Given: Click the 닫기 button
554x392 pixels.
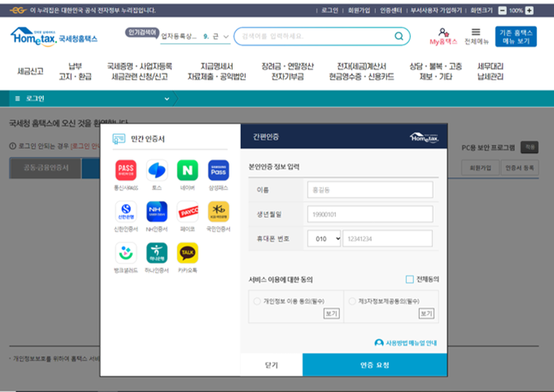Looking at the screenshot, I should click(x=272, y=365).
